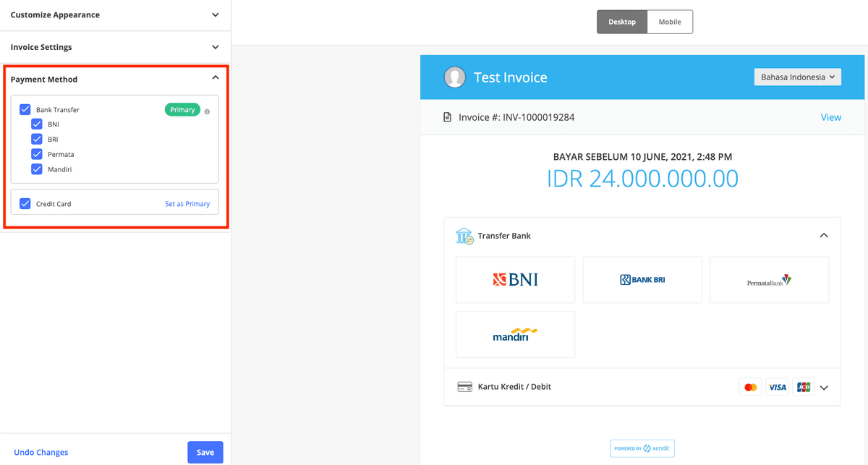Click the Powered by Xendit badge
The height and width of the screenshot is (465, 868).
coord(642,448)
